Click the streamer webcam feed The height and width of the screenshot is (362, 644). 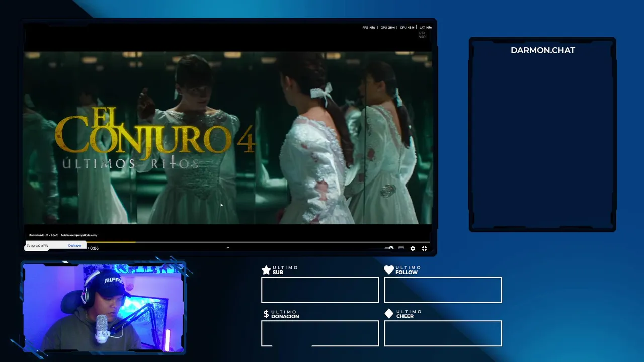[103, 308]
